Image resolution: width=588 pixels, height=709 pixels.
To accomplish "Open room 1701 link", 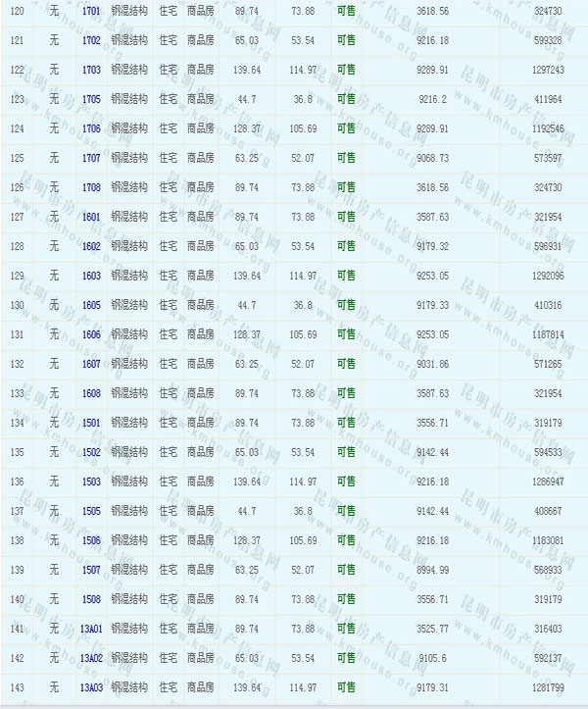I will click(91, 11).
